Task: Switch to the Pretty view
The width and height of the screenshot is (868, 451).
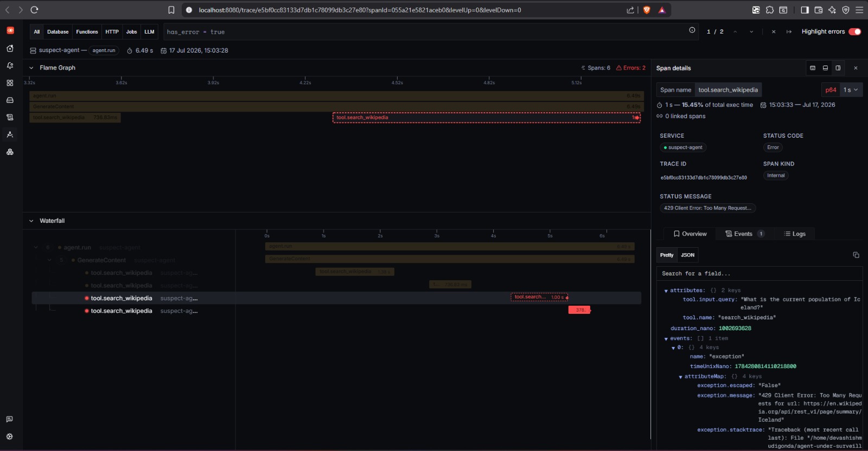Action: [667, 255]
